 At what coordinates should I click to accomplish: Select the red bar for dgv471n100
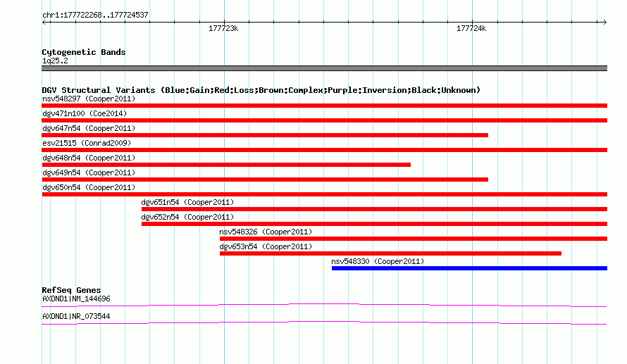[x=324, y=120]
